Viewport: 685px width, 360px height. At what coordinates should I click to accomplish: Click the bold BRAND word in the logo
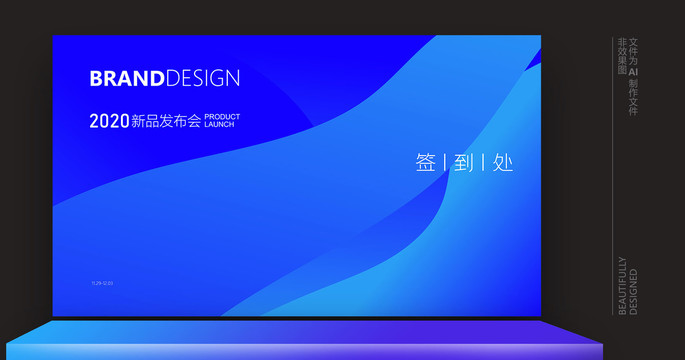tap(127, 79)
